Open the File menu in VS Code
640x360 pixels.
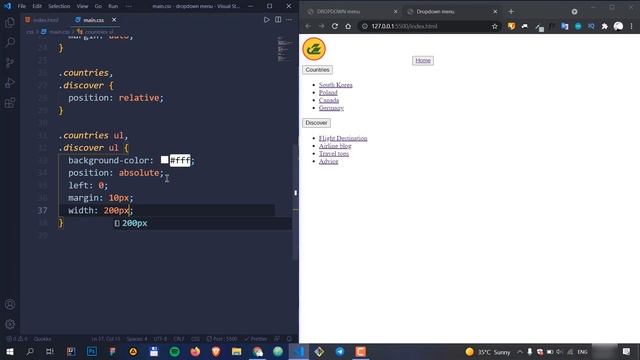(22, 6)
